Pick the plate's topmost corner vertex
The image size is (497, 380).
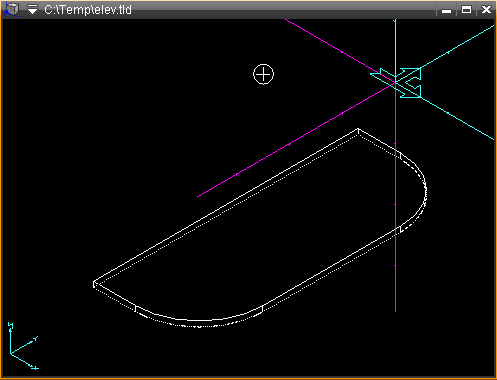point(358,129)
